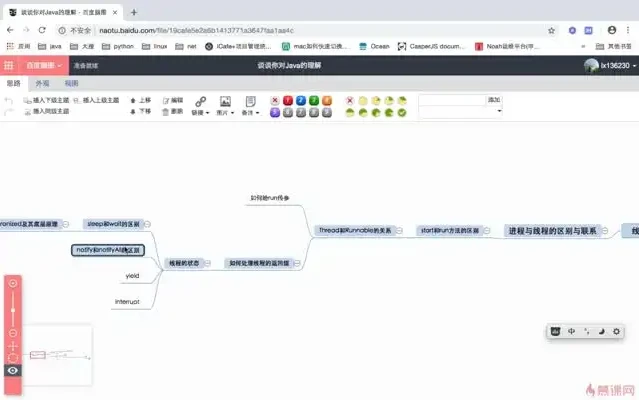Click the note (备注) icon
This screenshot has width=639, height=400.
pos(250,101)
